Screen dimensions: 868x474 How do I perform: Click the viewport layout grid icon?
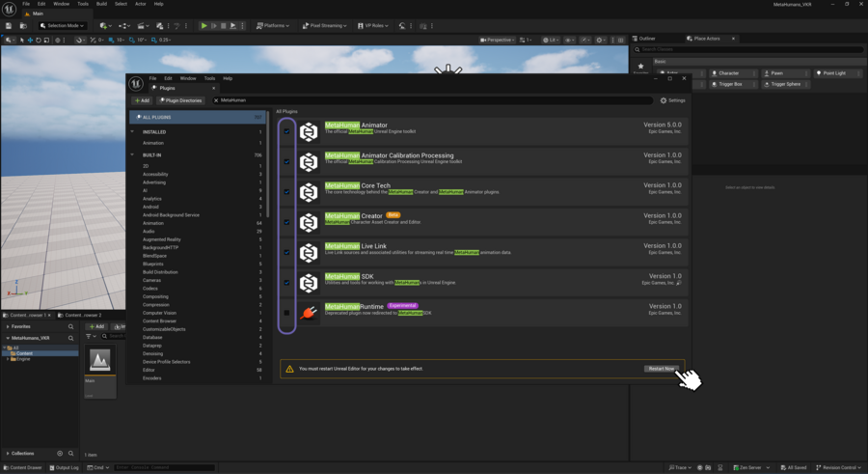point(620,40)
